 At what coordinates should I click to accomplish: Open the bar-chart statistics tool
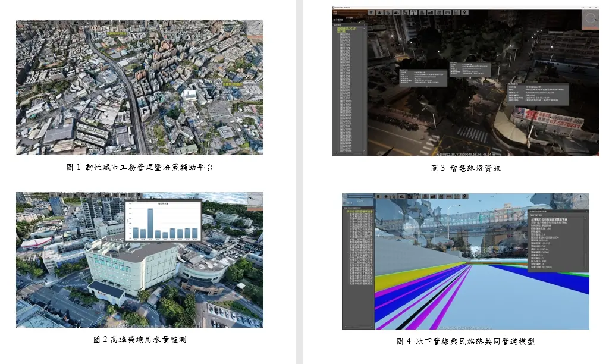tap(431, 12)
